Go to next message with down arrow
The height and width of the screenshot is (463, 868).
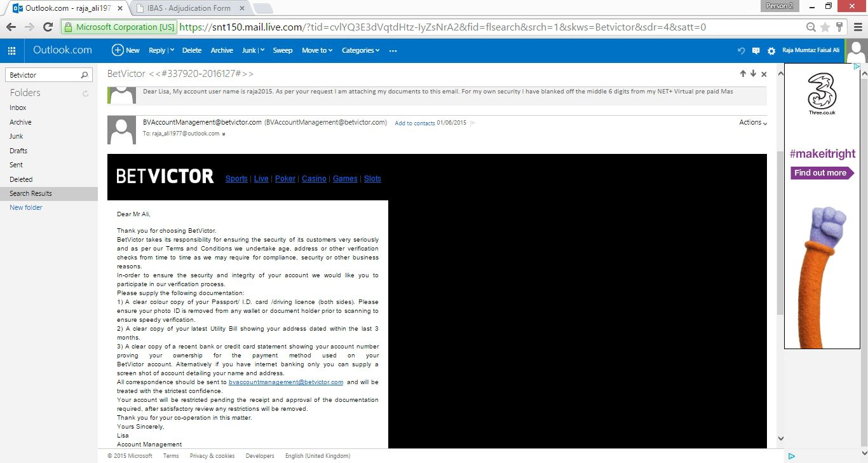[753, 74]
